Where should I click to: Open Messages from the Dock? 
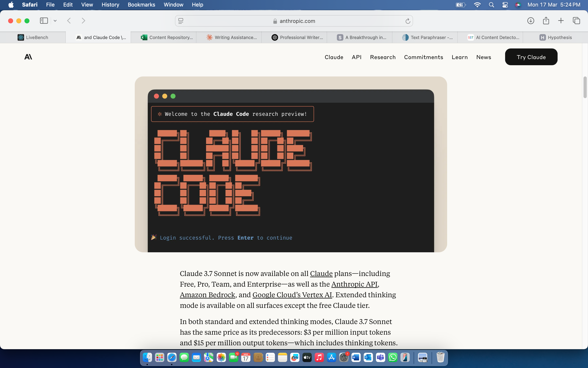pyautogui.click(x=184, y=357)
